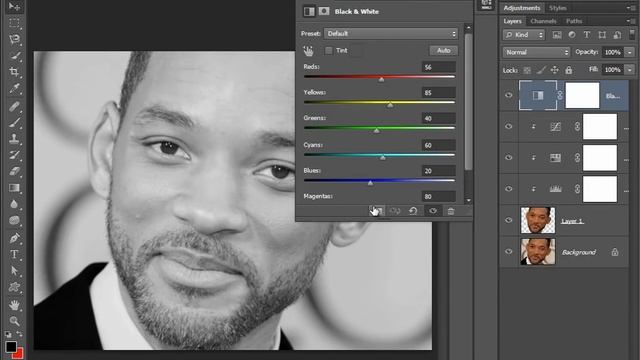Select the Clone Stamp tool
This screenshot has width=640, height=360.
[x=14, y=139]
